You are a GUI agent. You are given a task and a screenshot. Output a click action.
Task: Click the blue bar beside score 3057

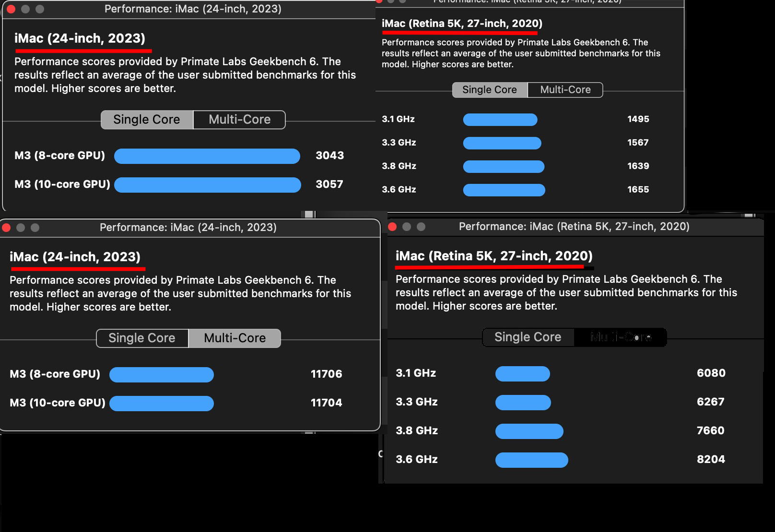click(x=208, y=185)
